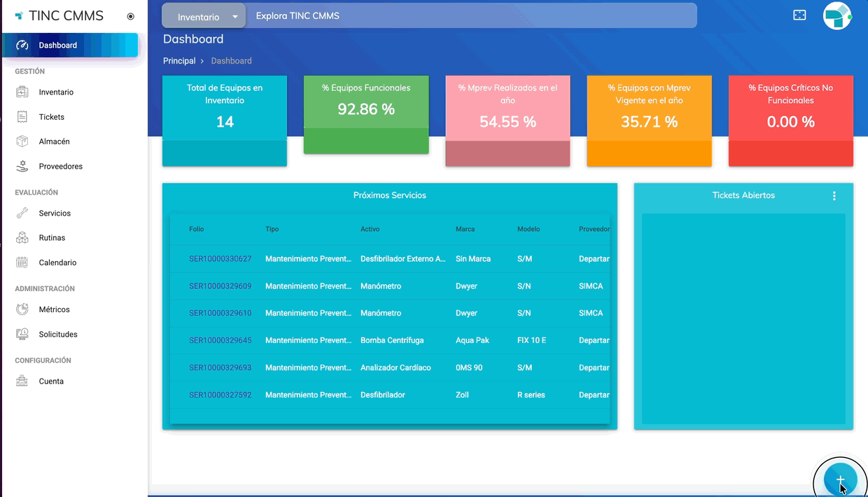Enter fullscreen using the top bar icon
This screenshot has width=868, height=497.
(x=799, y=15)
